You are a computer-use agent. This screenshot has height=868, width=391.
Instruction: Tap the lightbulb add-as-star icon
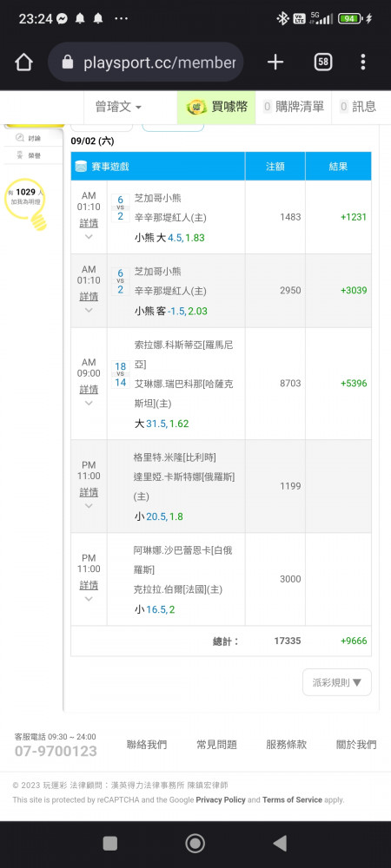click(x=26, y=204)
